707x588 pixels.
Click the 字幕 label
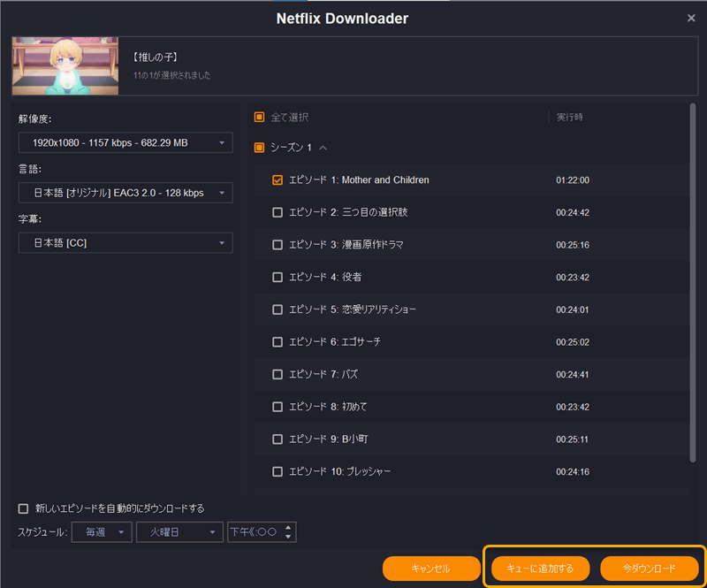[x=30, y=219]
